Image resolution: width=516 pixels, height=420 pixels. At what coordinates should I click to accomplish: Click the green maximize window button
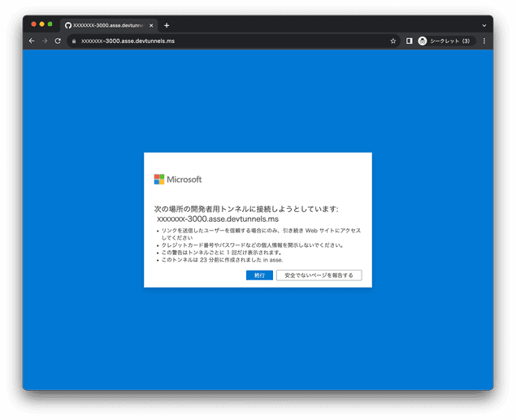50,24
